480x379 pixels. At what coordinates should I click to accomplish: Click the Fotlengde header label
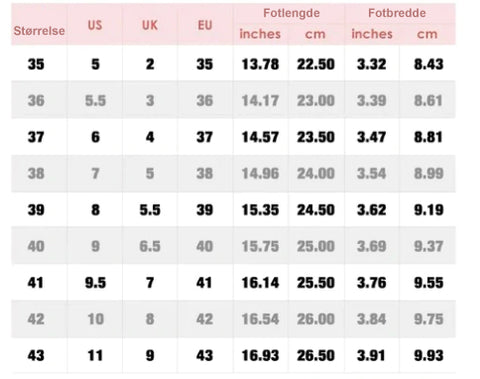(x=291, y=13)
